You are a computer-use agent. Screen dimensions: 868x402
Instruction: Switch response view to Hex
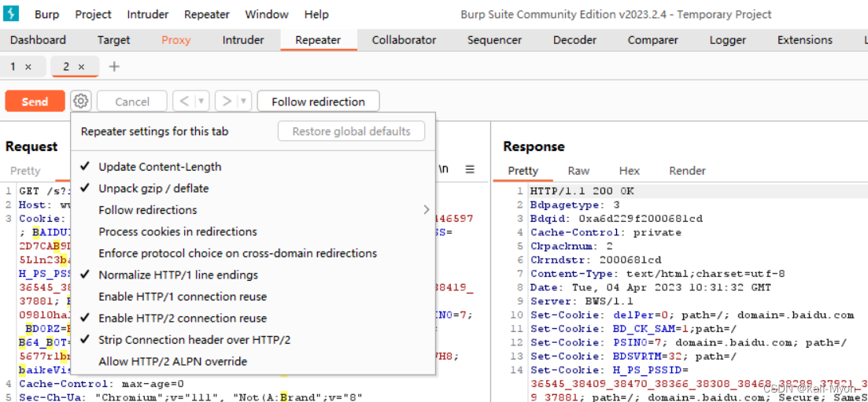click(x=630, y=171)
